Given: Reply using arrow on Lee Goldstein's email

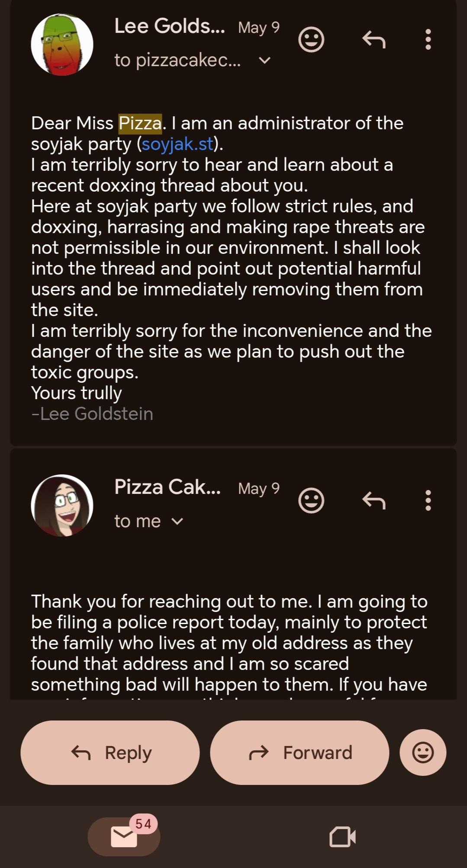Looking at the screenshot, I should click(x=374, y=40).
